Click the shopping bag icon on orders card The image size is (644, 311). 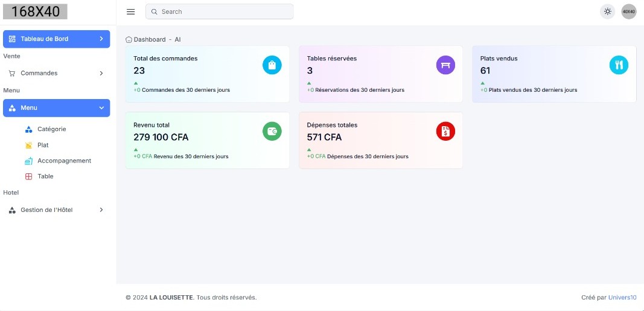point(272,65)
